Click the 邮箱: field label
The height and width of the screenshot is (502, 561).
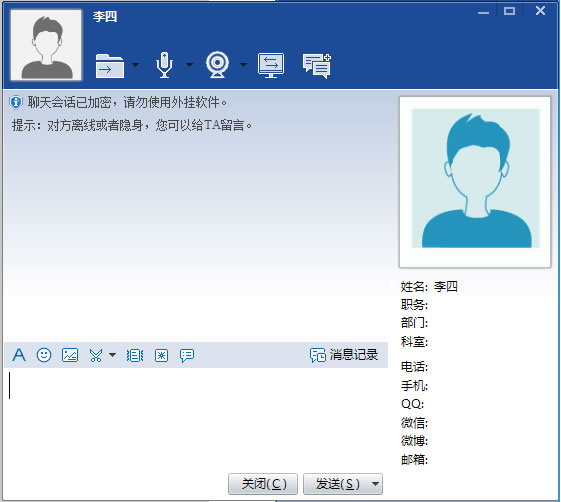tap(414, 459)
